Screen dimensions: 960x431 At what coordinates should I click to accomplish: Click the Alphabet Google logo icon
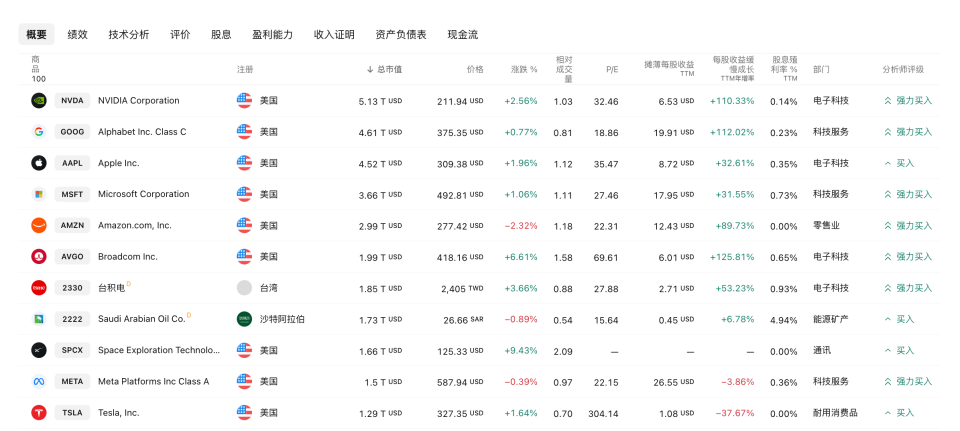pos(39,132)
